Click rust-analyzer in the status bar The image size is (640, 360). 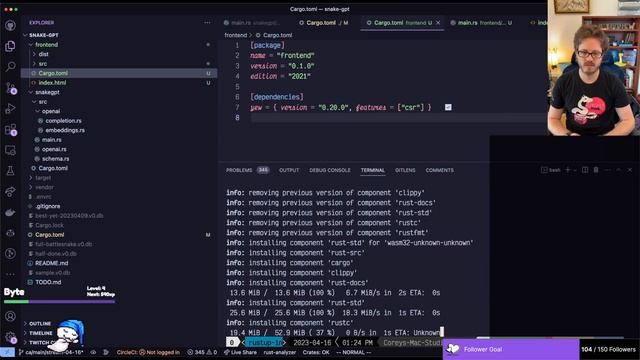click(280, 352)
